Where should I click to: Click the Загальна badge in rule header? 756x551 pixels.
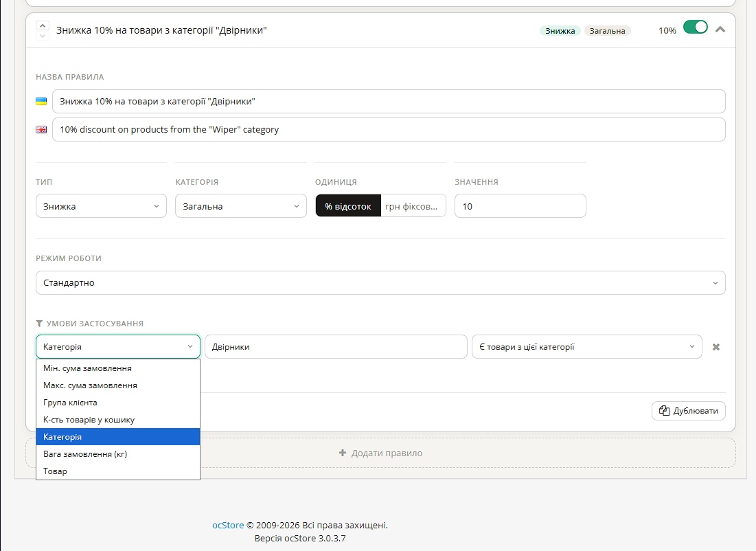pos(607,31)
